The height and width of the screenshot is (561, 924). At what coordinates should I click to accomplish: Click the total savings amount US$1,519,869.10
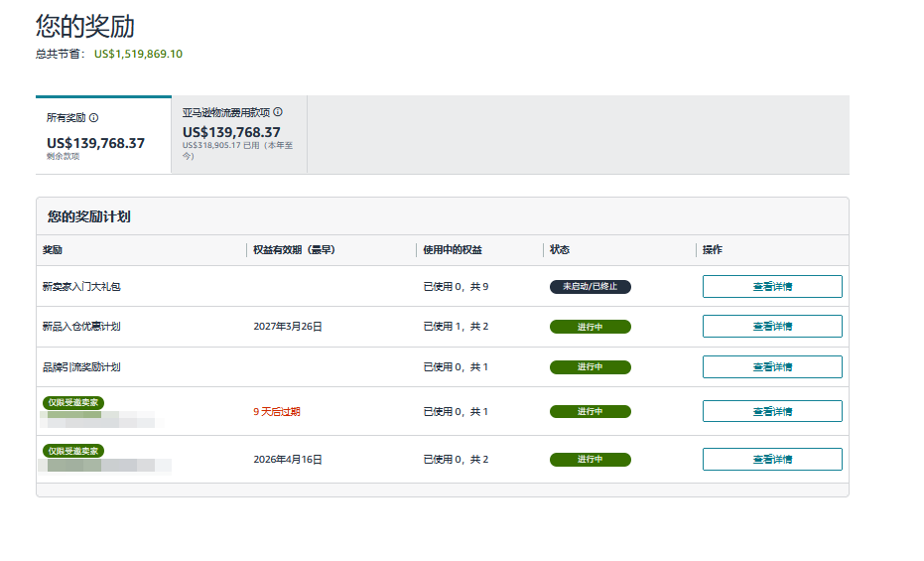[138, 54]
